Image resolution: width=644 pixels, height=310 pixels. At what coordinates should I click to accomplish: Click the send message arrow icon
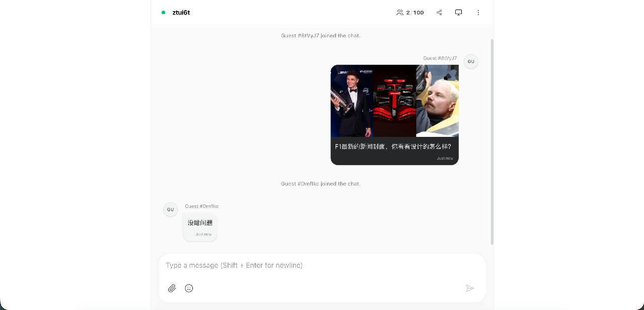pos(470,288)
